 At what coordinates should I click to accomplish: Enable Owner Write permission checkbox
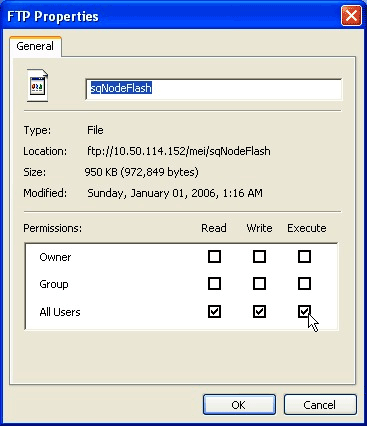pos(259,257)
